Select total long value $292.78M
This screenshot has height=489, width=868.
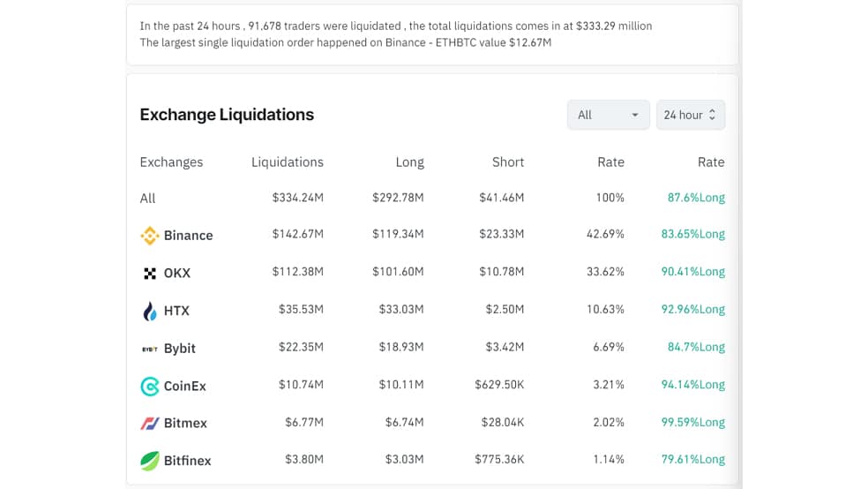(398, 198)
